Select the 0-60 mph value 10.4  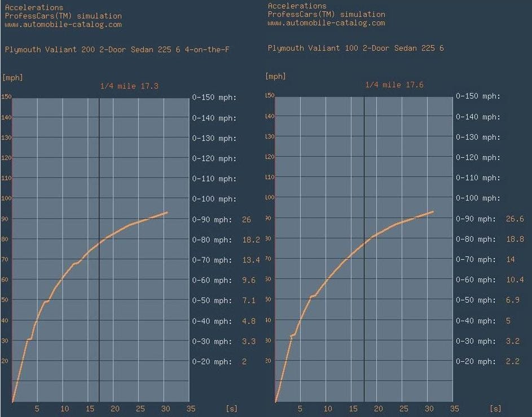tap(515, 280)
